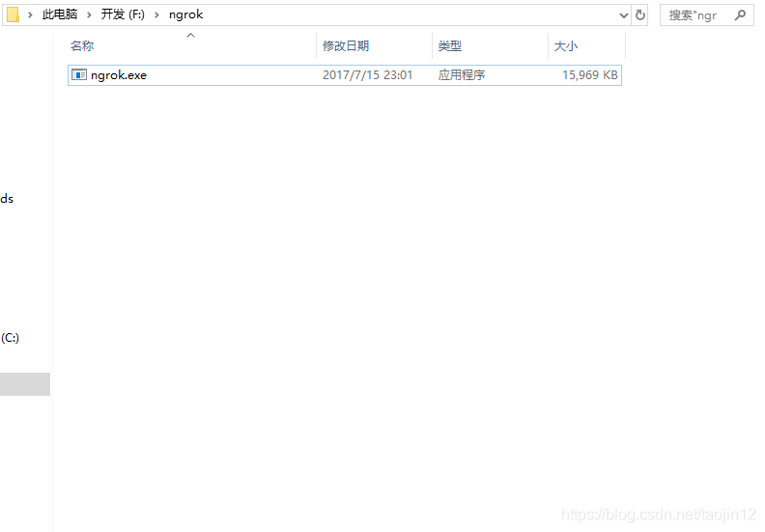
Task: Expand chevron before 此电脑 in breadcrumb
Action: [30, 14]
